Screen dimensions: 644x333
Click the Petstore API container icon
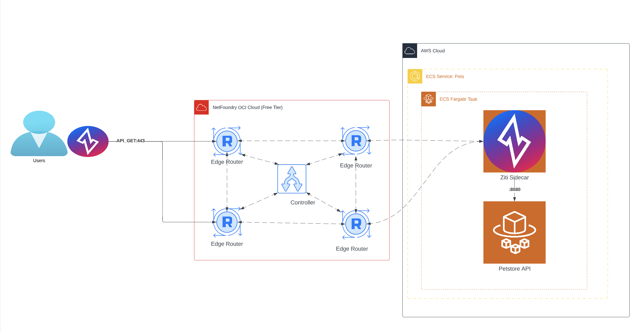point(514,232)
